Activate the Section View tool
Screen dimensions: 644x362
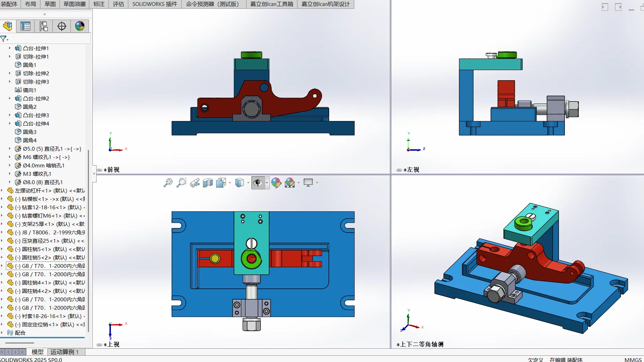[208, 183]
